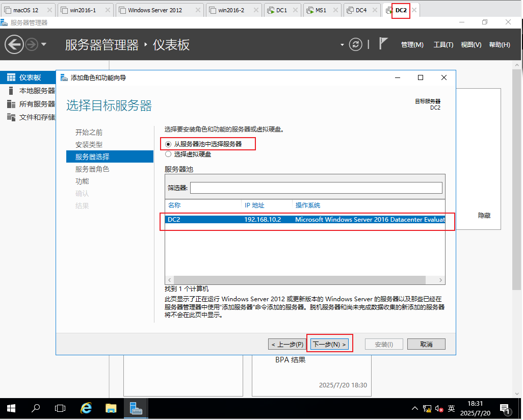Click Server Manager icon in taskbar
This screenshot has height=420, width=523.
[136, 408]
